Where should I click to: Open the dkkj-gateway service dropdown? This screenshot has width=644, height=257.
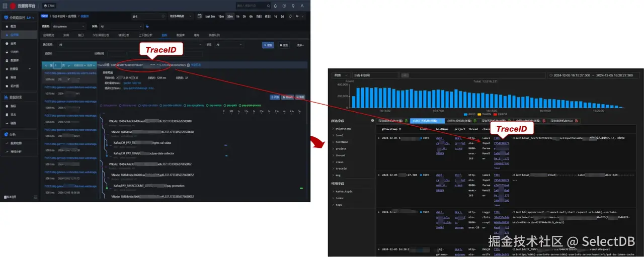[x=69, y=26]
